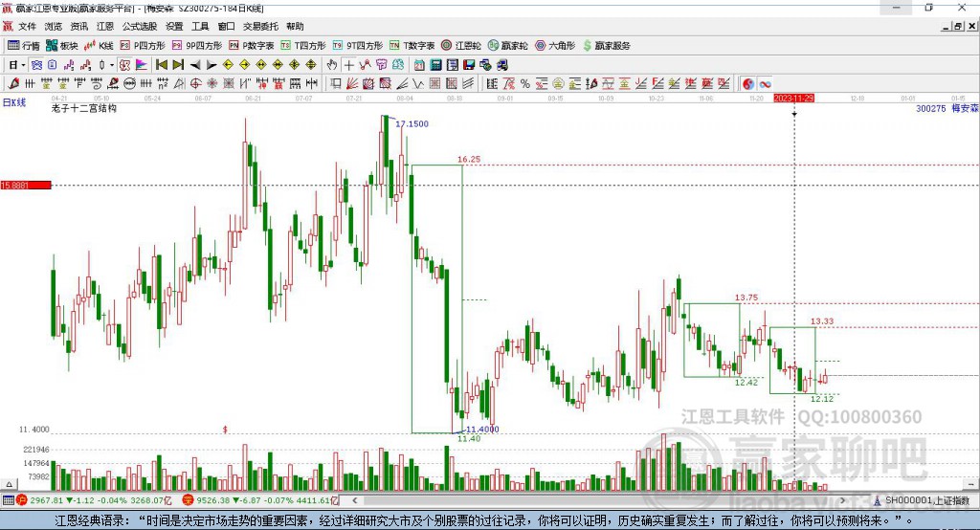Open the 9T四方形 tool
Screen dimensions: 980x530
pyautogui.click(x=358, y=46)
